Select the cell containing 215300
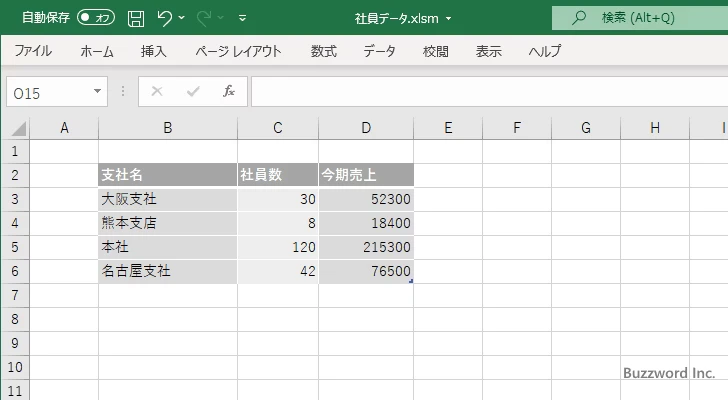The image size is (728, 400). pyautogui.click(x=366, y=247)
